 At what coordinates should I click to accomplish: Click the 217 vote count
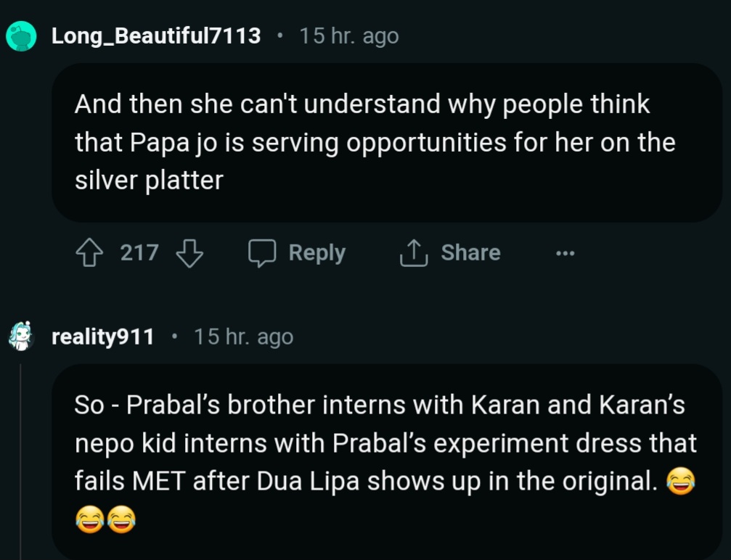click(139, 253)
